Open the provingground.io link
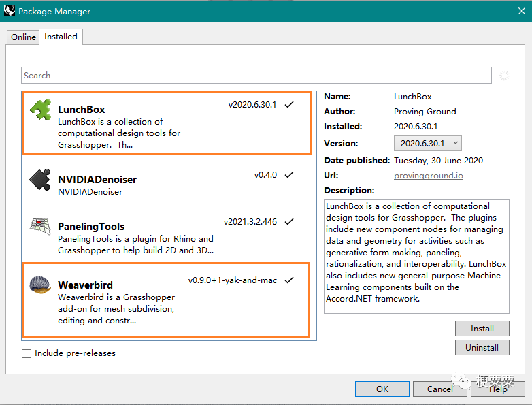532x405 pixels. tap(428, 176)
